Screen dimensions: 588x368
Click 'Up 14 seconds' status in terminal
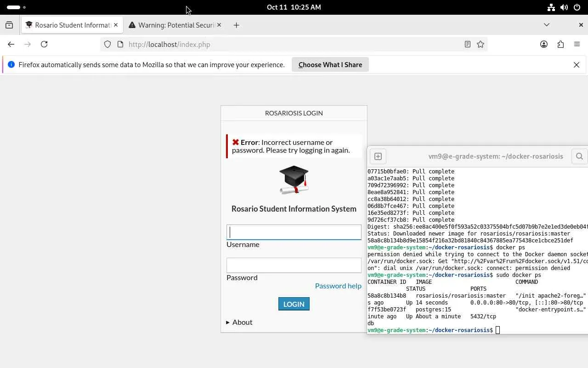[427, 303]
